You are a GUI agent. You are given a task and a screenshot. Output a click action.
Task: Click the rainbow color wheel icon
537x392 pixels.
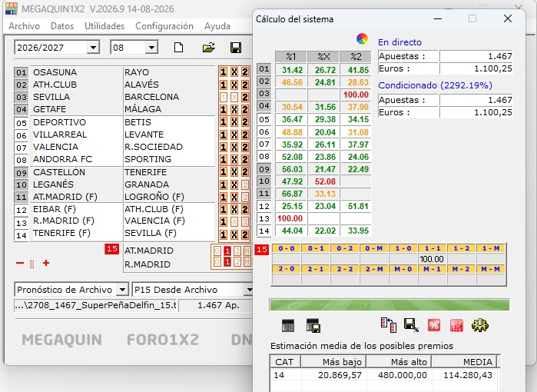click(x=362, y=38)
